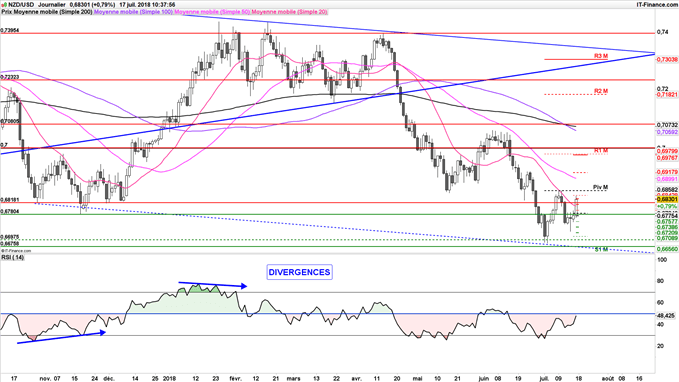Click the 0,67804 horizontal level label
Viewport: 679px width, 382px height.
point(10,211)
